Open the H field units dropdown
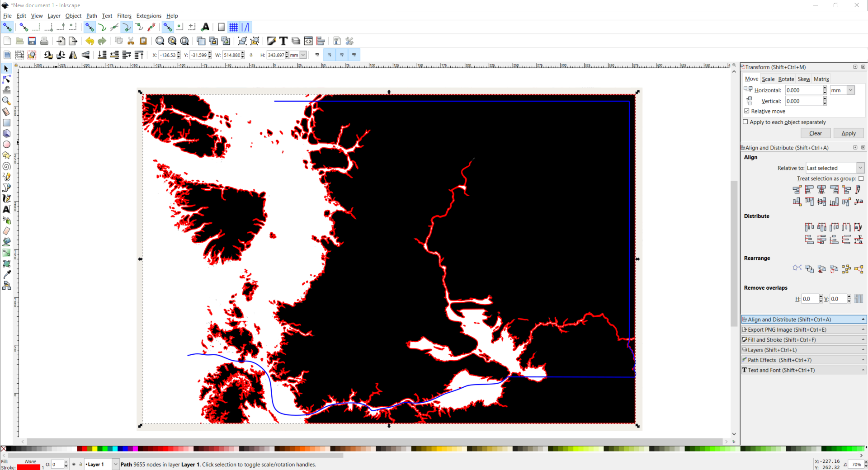The image size is (868, 470). (x=303, y=55)
